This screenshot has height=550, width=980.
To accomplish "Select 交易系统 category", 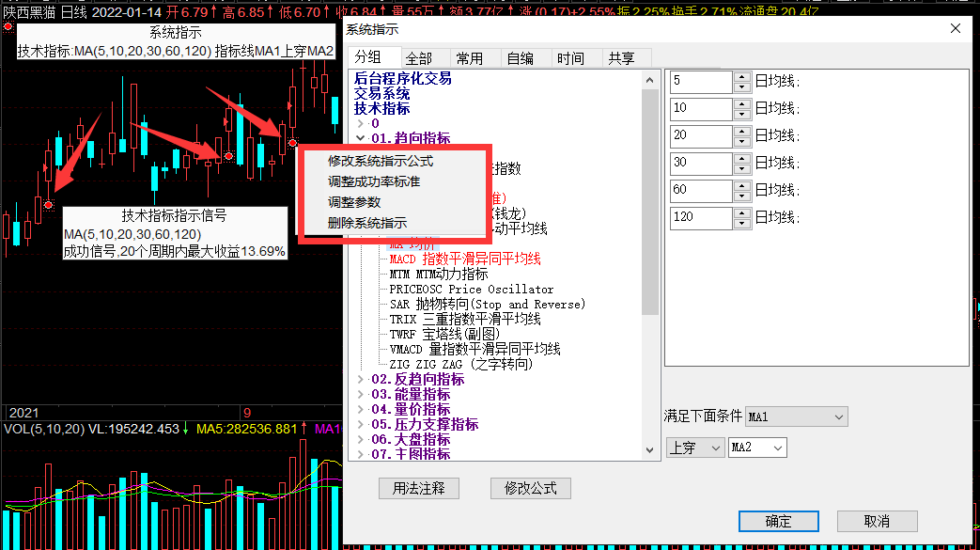I will pyautogui.click(x=381, y=93).
